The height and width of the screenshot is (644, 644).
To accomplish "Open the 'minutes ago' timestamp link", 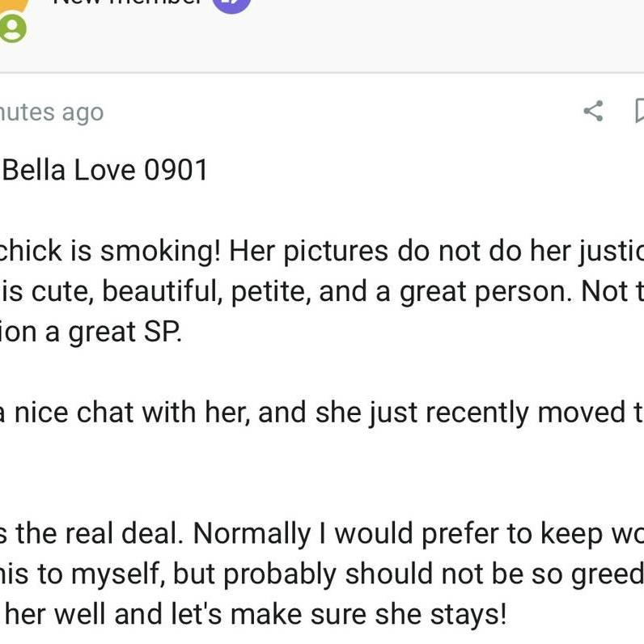I will 52,112.
